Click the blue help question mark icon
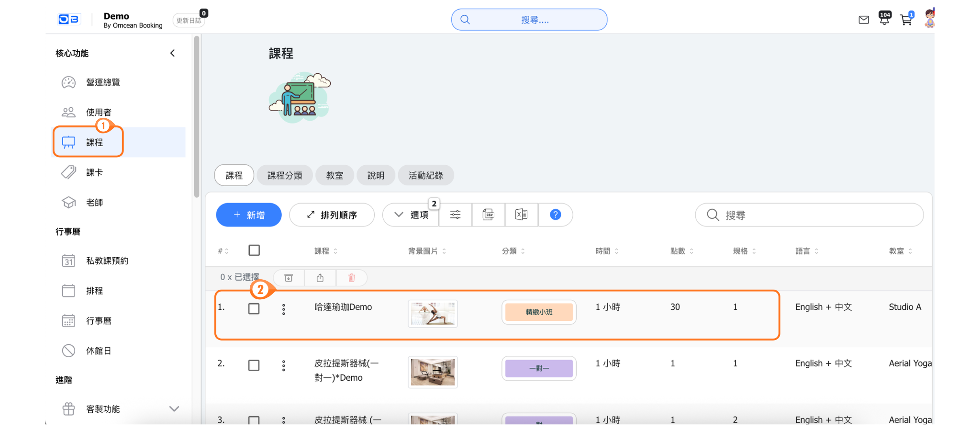980x431 pixels. 555,215
